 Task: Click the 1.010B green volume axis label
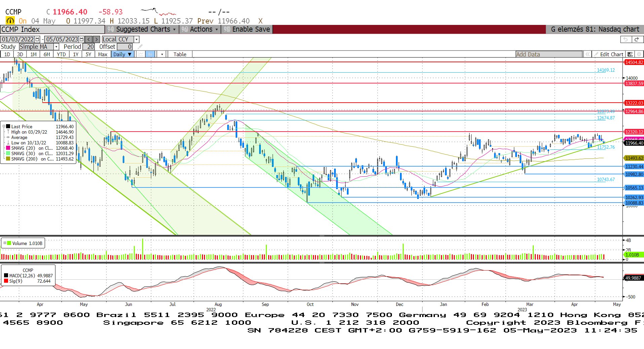pos(634,255)
